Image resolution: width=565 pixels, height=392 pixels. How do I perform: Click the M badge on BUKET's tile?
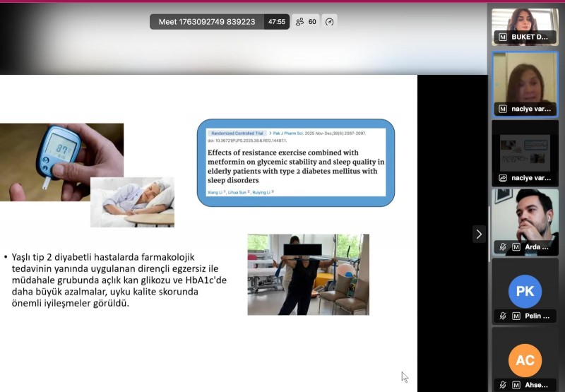[503, 37]
